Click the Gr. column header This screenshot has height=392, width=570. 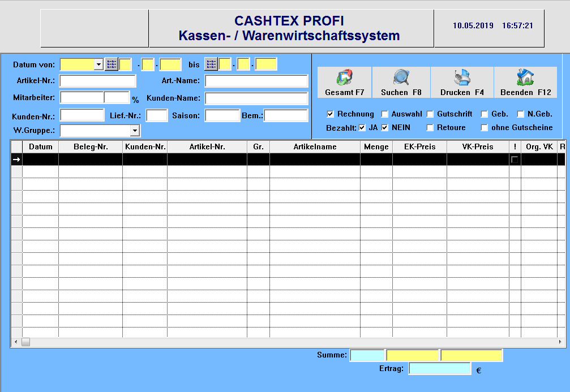pos(259,147)
